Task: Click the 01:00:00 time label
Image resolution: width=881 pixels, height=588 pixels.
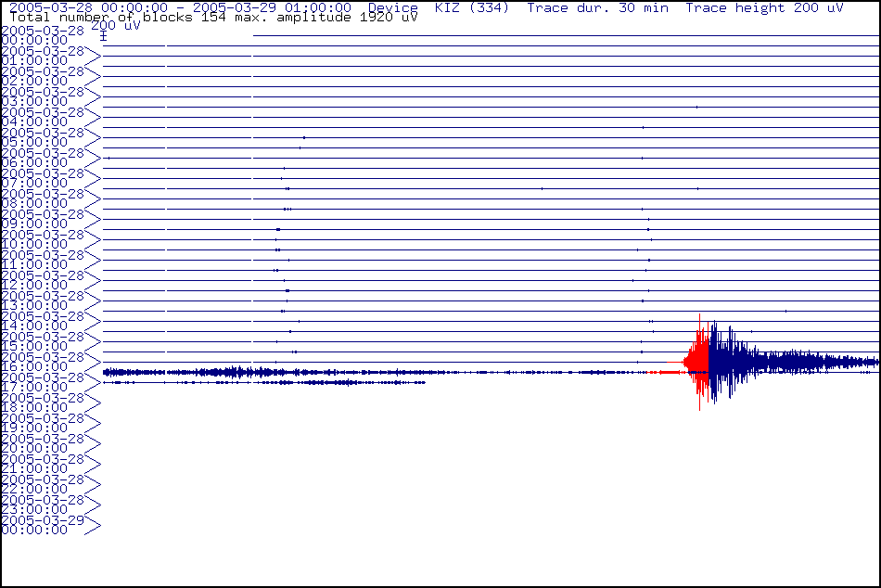Action: (x=34, y=60)
